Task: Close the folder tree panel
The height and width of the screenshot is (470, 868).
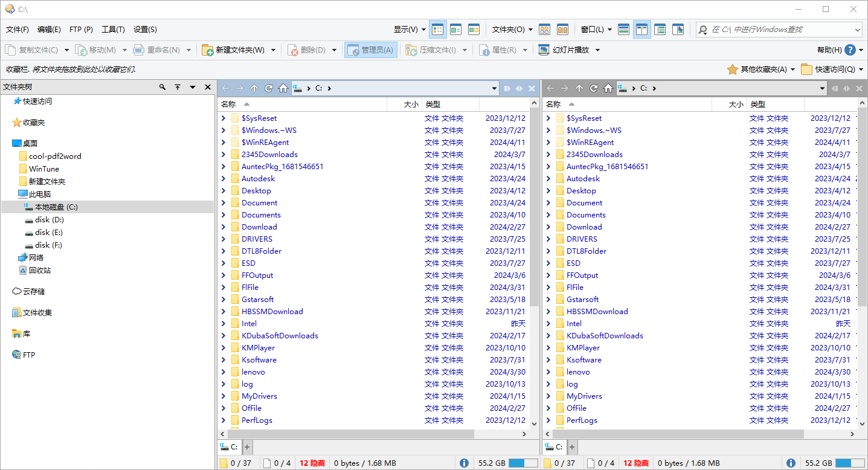Action: 208,87
